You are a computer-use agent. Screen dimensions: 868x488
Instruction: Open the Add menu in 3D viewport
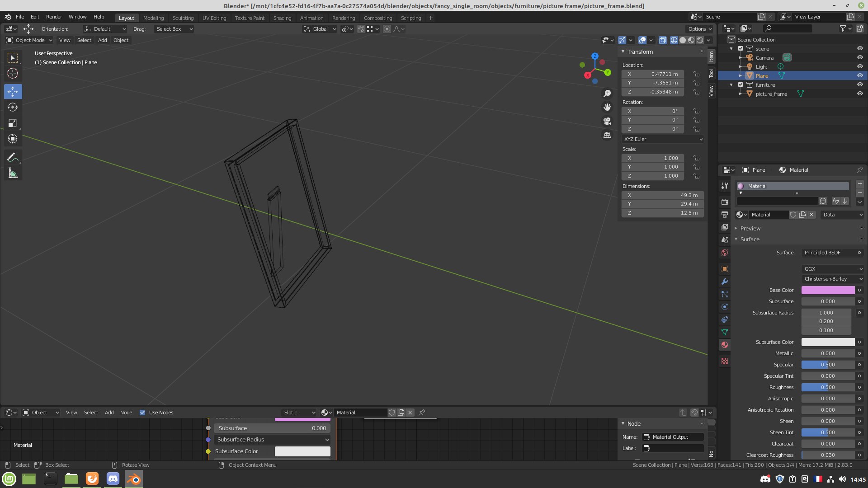pyautogui.click(x=102, y=40)
